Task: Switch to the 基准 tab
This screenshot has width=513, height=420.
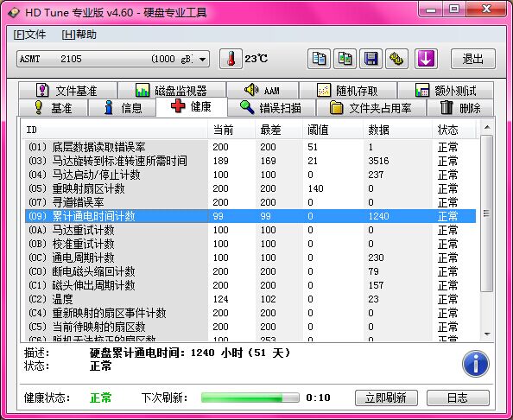Action: (x=53, y=107)
